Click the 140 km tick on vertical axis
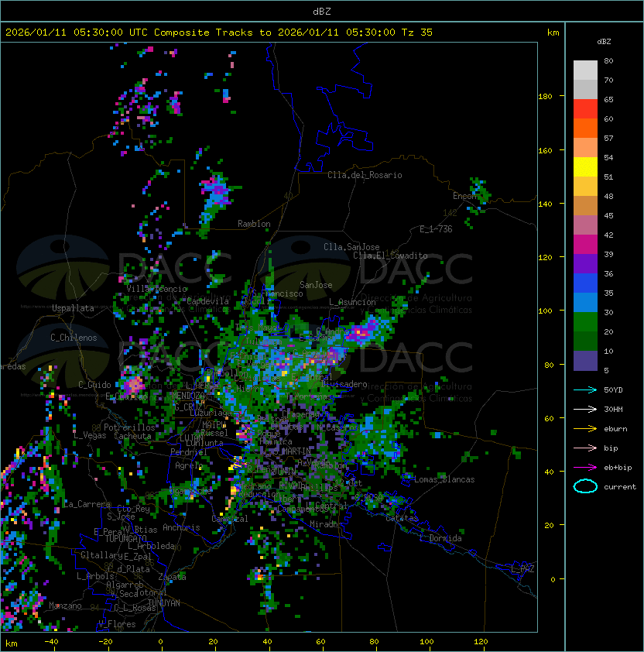 click(x=545, y=204)
